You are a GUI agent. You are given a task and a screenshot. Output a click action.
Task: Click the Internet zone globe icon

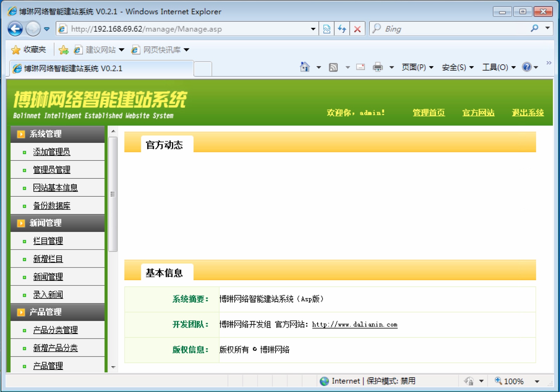324,381
